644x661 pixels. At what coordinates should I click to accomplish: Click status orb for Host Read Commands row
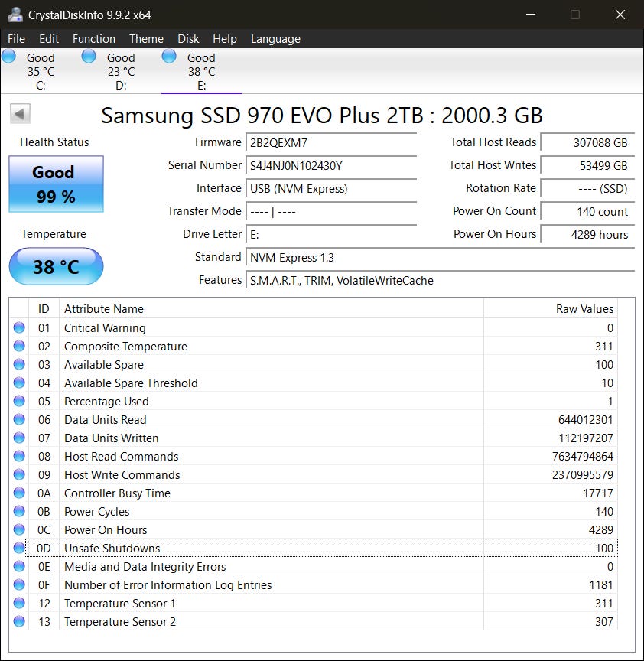(x=19, y=456)
